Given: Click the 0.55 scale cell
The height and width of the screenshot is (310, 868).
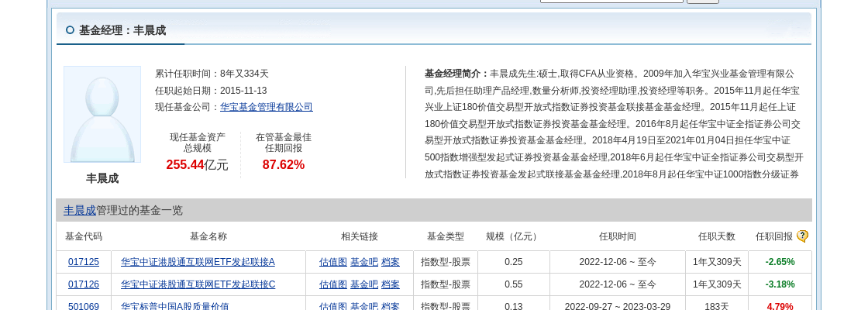Looking at the screenshot, I should coord(514,284).
